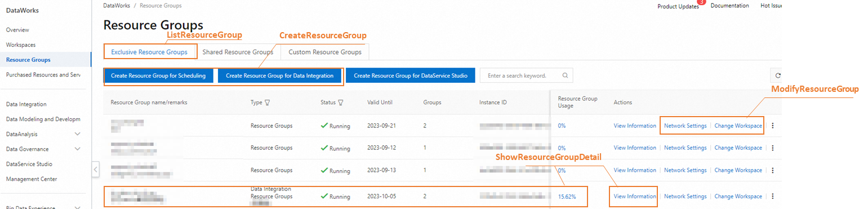868x209 pixels.
Task: Change Workspace for 2023-09-21 row
Action: tap(738, 126)
